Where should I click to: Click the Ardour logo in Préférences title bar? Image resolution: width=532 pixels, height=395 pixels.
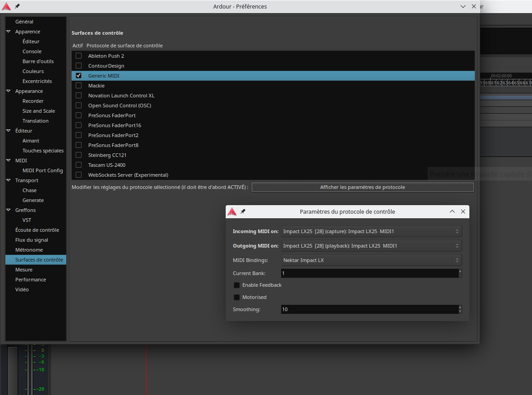coord(6,6)
